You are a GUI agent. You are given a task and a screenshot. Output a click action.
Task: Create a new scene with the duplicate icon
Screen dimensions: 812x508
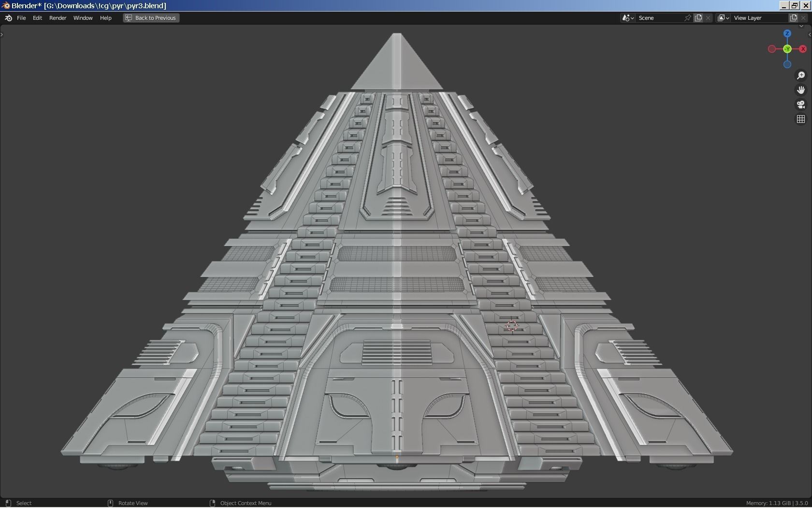click(698, 18)
